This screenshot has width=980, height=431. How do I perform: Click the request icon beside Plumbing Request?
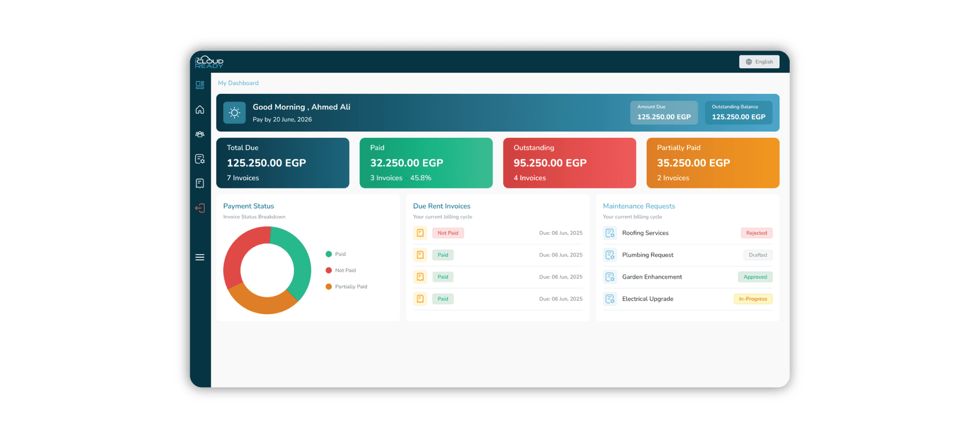(x=610, y=255)
